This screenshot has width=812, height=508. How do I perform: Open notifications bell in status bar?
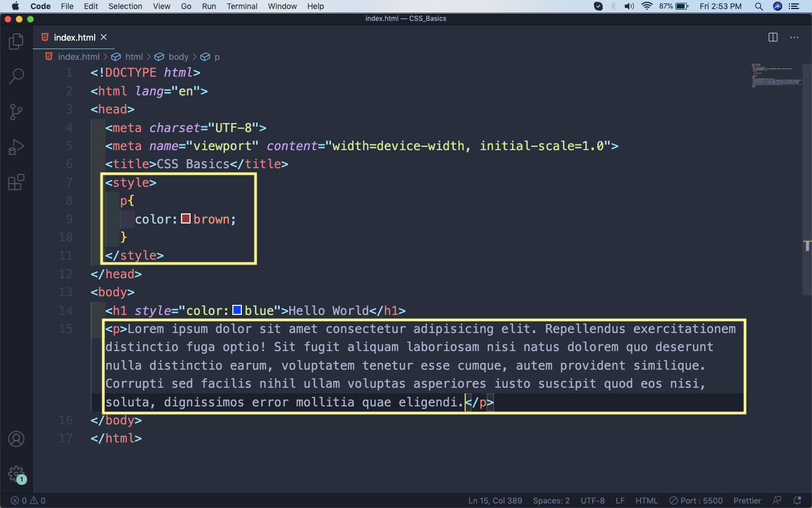coord(797,501)
